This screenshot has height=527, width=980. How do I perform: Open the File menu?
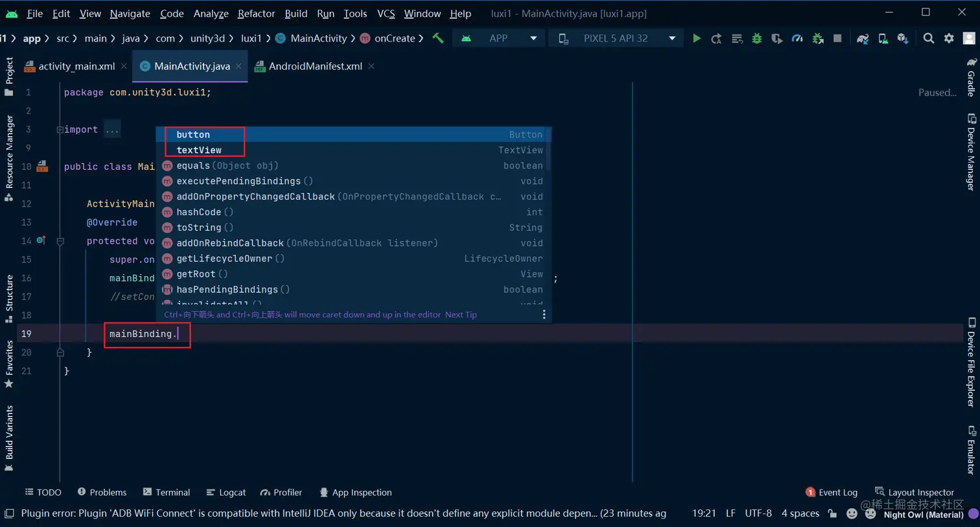click(x=34, y=13)
